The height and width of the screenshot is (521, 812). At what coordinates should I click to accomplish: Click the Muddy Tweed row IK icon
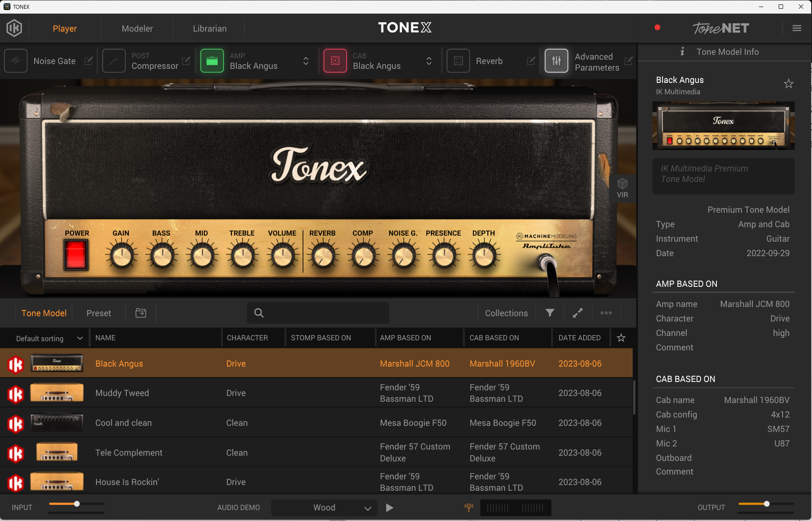tap(15, 394)
